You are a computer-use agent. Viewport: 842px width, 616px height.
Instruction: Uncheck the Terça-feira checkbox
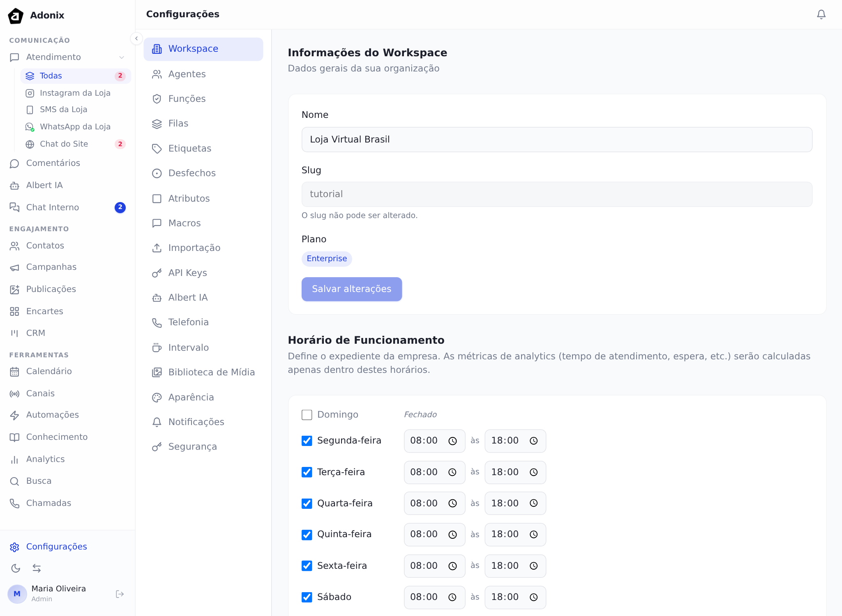[307, 472]
